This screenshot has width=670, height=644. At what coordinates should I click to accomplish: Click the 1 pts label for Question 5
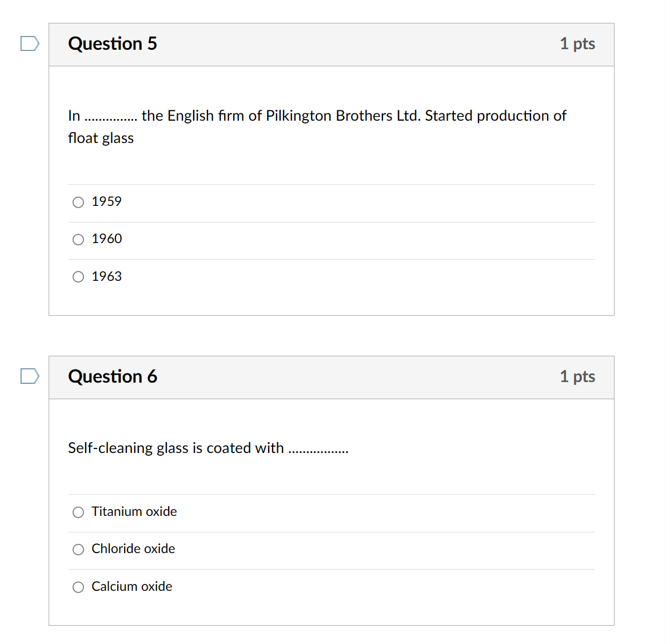pyautogui.click(x=577, y=43)
